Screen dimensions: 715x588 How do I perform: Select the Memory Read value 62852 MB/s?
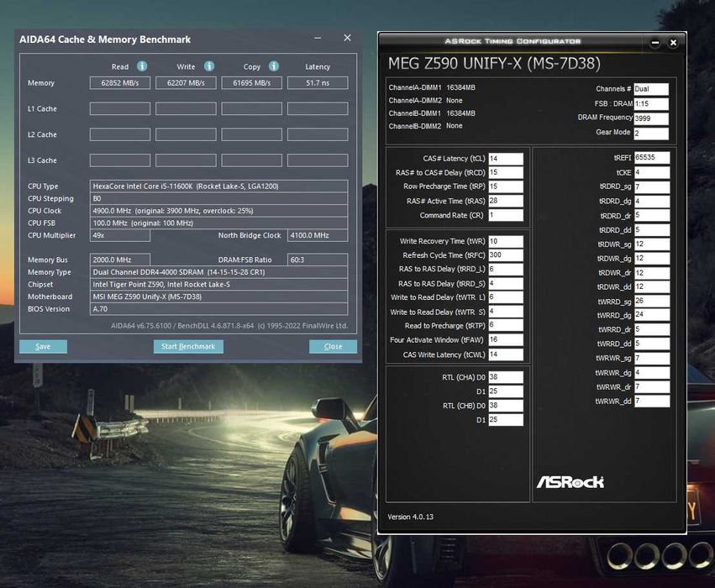coord(120,83)
